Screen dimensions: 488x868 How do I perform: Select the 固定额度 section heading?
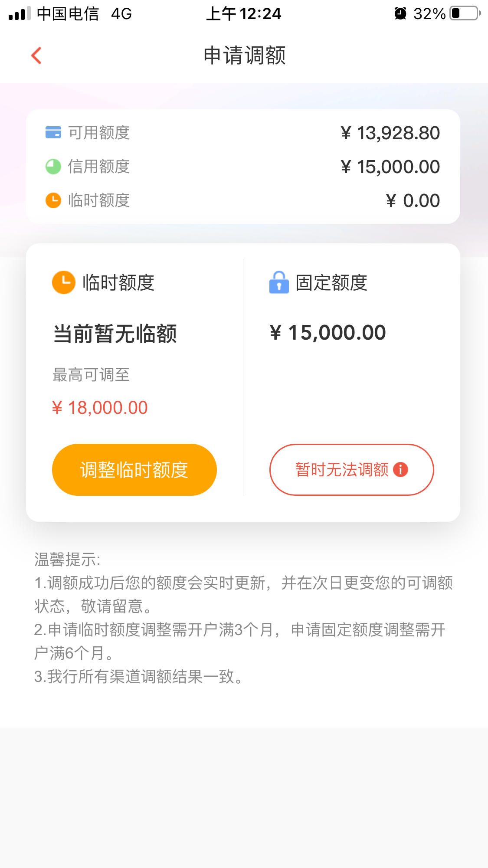[x=331, y=282]
